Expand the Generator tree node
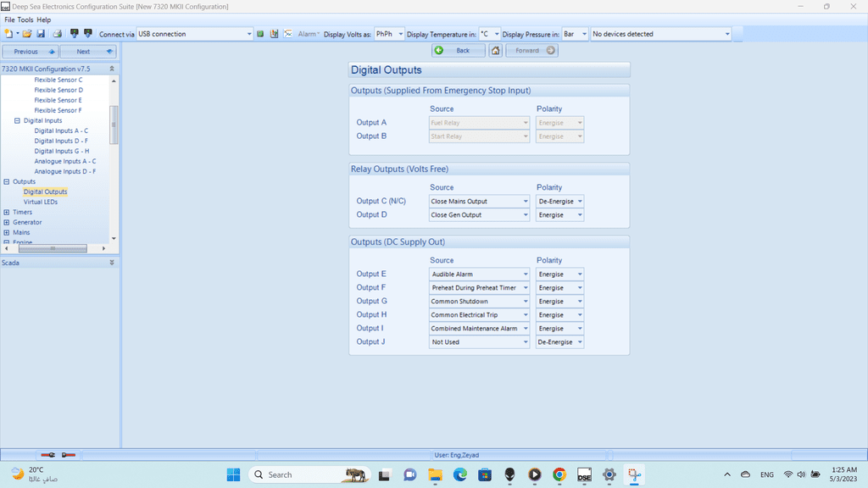Image resolution: width=868 pixels, height=488 pixels. pyautogui.click(x=7, y=223)
